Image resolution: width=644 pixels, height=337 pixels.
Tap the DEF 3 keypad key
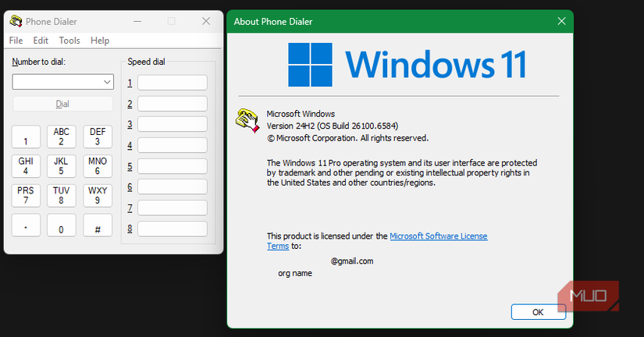click(x=98, y=137)
